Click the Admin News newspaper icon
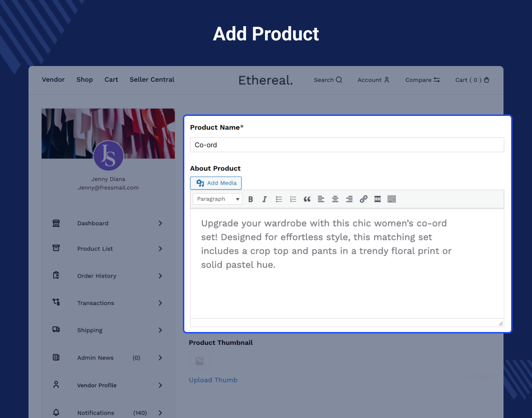Screen dimensions: 532x418 coord(57,357)
